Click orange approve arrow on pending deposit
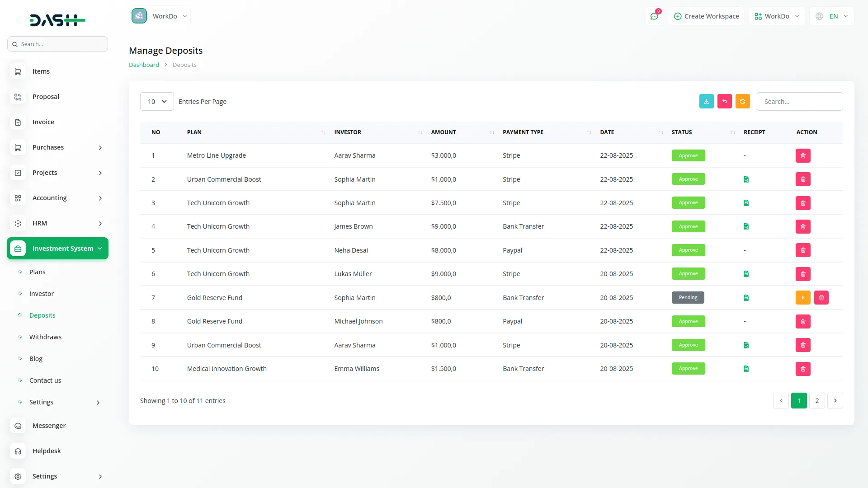Screen dimensions: 868x488 [x=802, y=298]
